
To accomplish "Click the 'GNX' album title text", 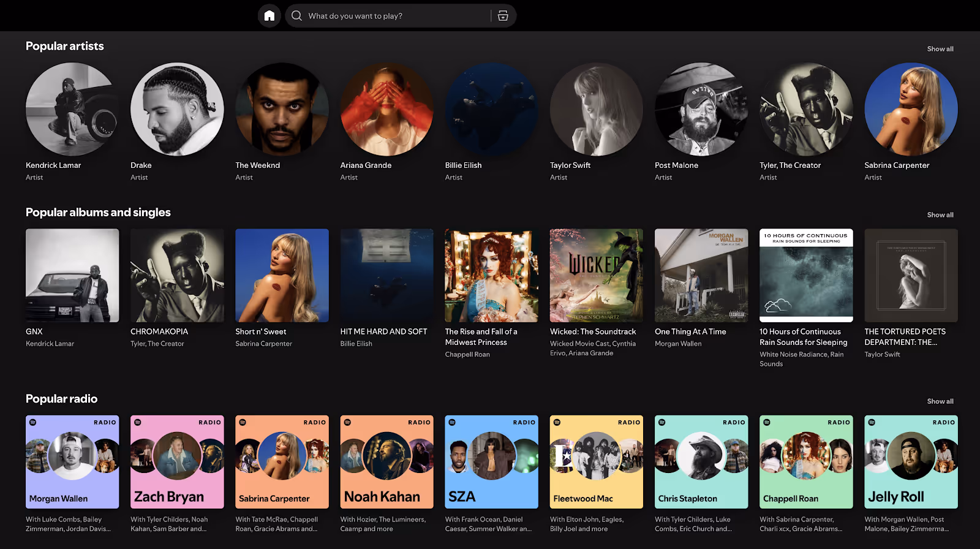I will click(x=34, y=331).
